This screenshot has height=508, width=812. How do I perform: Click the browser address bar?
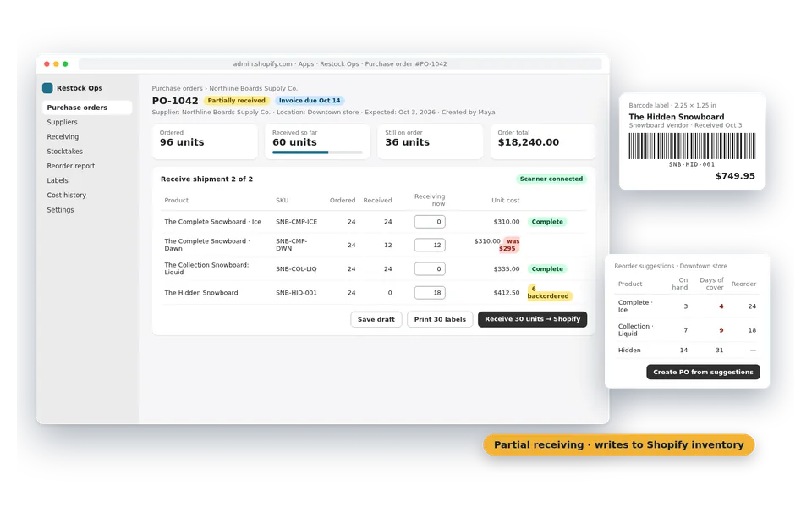tap(340, 63)
